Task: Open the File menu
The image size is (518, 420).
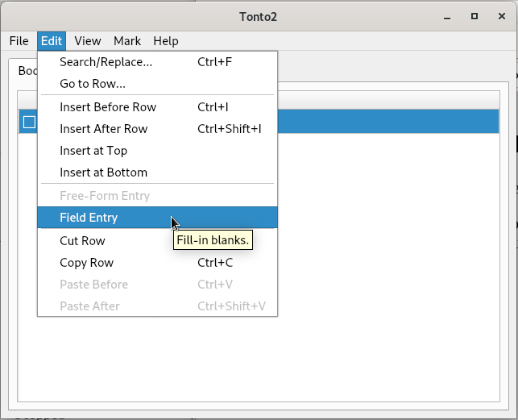Action: [x=19, y=41]
